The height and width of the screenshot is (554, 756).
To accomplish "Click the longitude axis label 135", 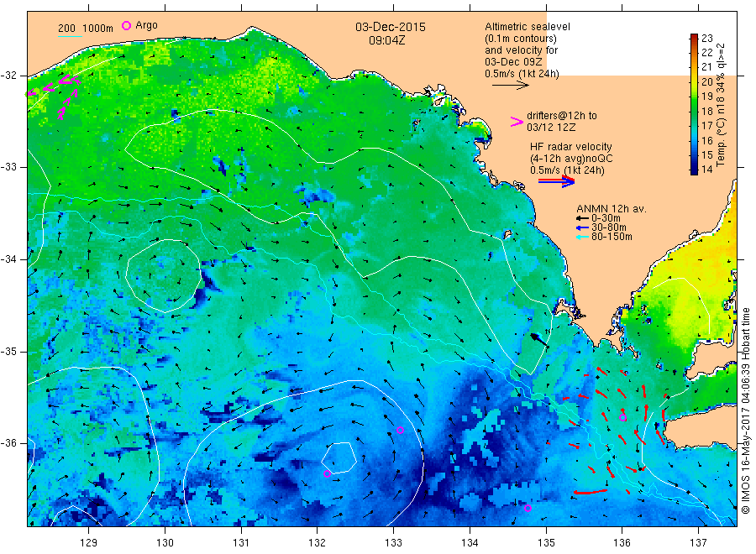I will [x=546, y=542].
